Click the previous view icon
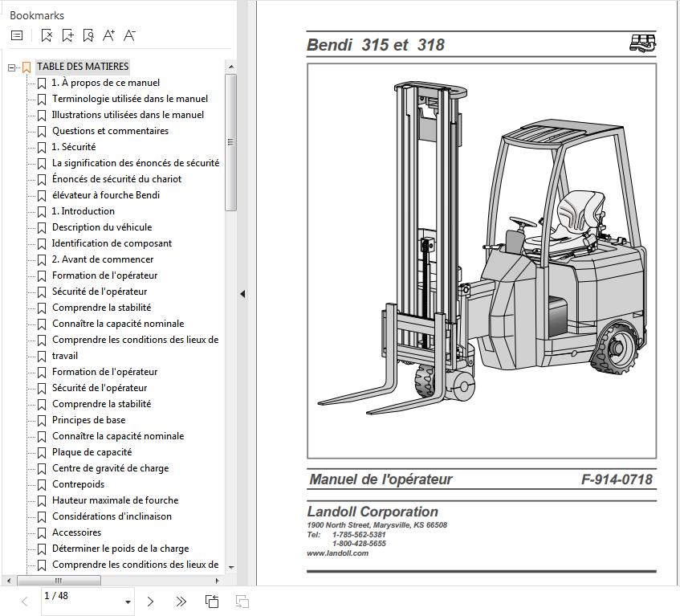680x616 pixels. [212, 602]
